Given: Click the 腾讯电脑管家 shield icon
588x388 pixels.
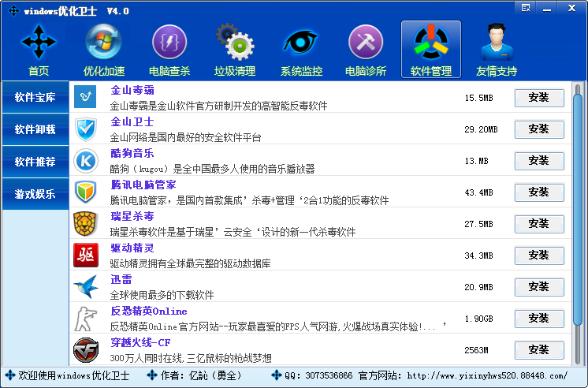Looking at the screenshot, I should tap(85, 192).
